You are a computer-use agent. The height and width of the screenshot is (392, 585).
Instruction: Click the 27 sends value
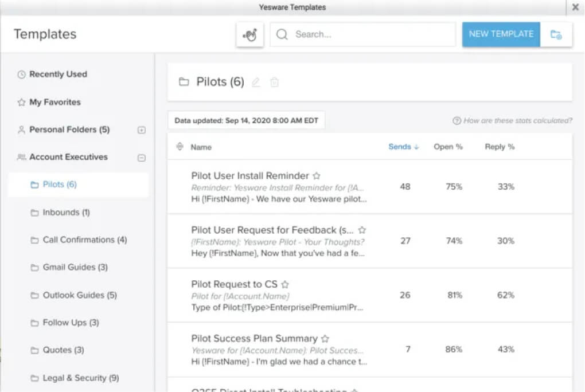(x=405, y=241)
